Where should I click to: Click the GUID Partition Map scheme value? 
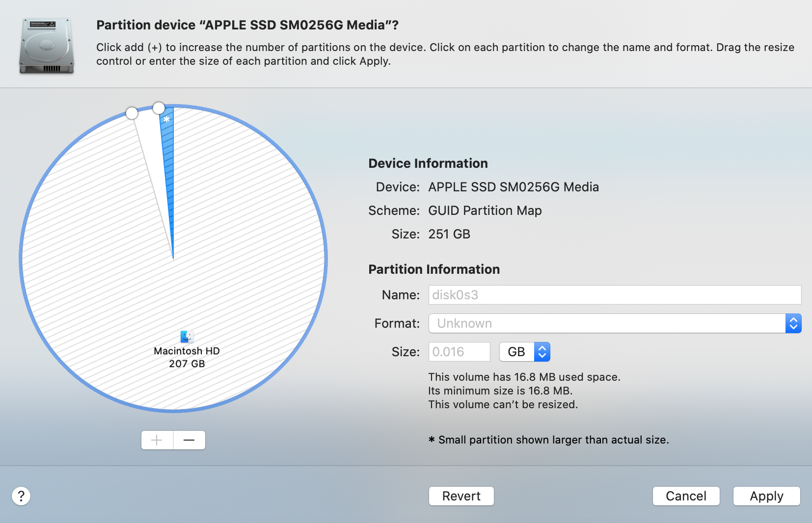click(485, 210)
